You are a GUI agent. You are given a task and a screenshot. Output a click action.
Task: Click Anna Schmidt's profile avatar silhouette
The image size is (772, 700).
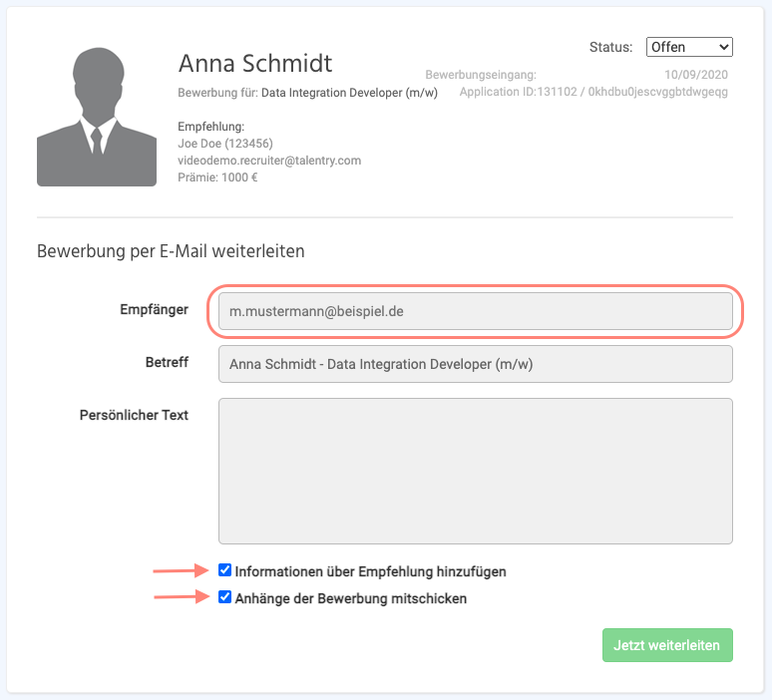coord(97,117)
